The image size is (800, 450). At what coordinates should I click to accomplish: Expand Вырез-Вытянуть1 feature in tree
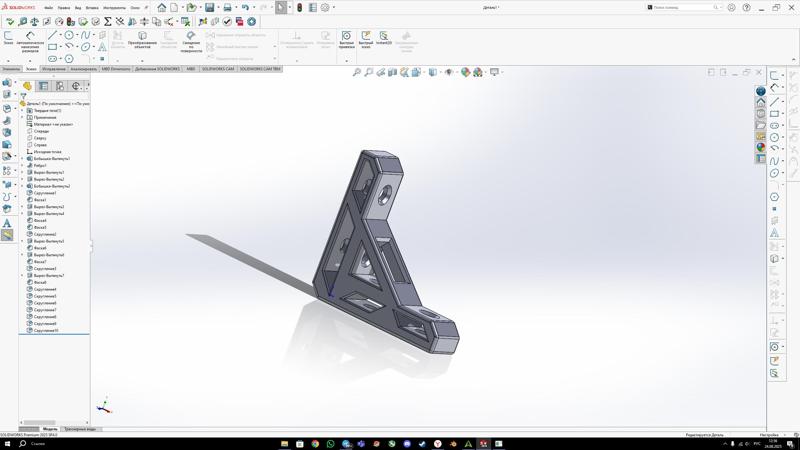point(22,172)
